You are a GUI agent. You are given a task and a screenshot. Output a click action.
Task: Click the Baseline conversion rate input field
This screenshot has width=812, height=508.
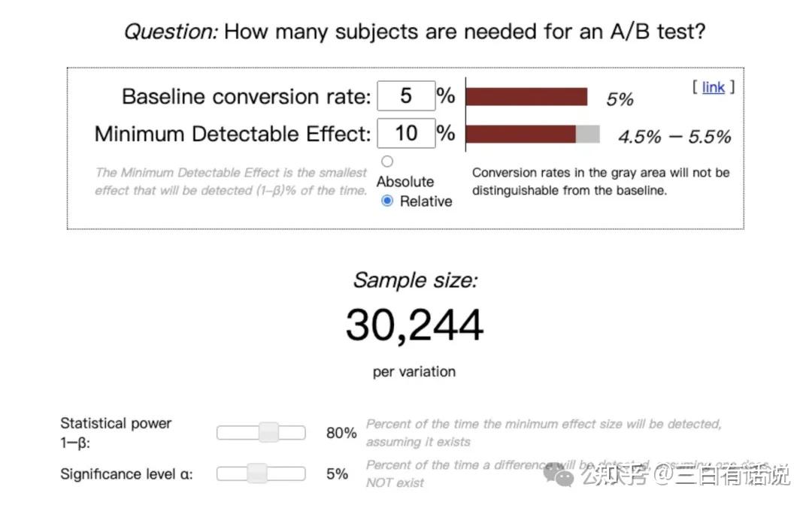406,96
